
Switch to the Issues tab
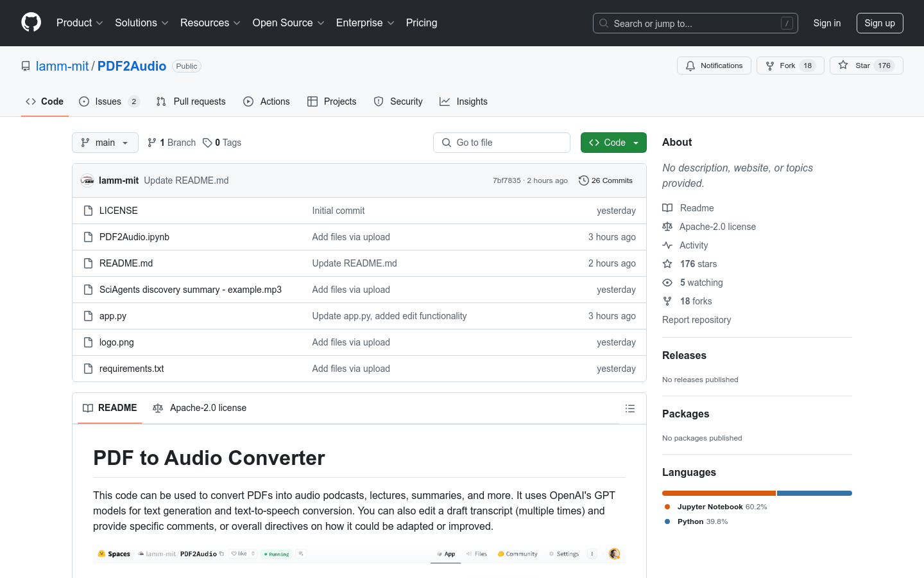108,101
